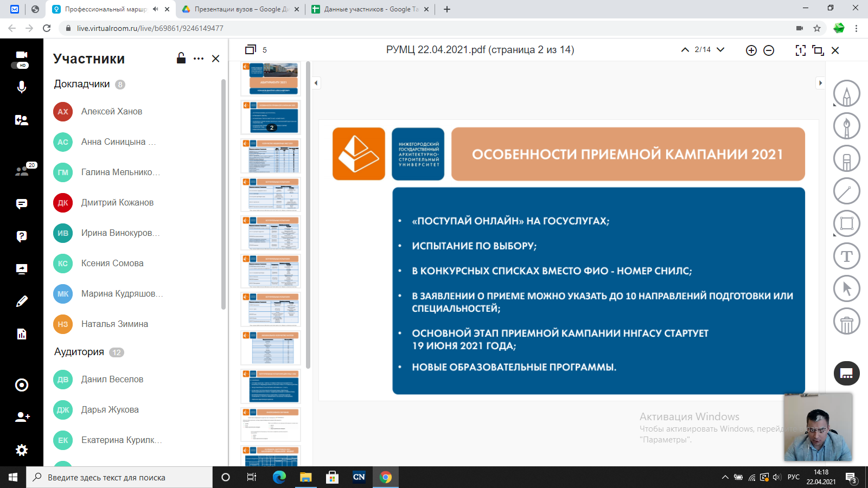The image size is (868, 488).
Task: Click the Докладчики section header
Action: click(x=82, y=84)
